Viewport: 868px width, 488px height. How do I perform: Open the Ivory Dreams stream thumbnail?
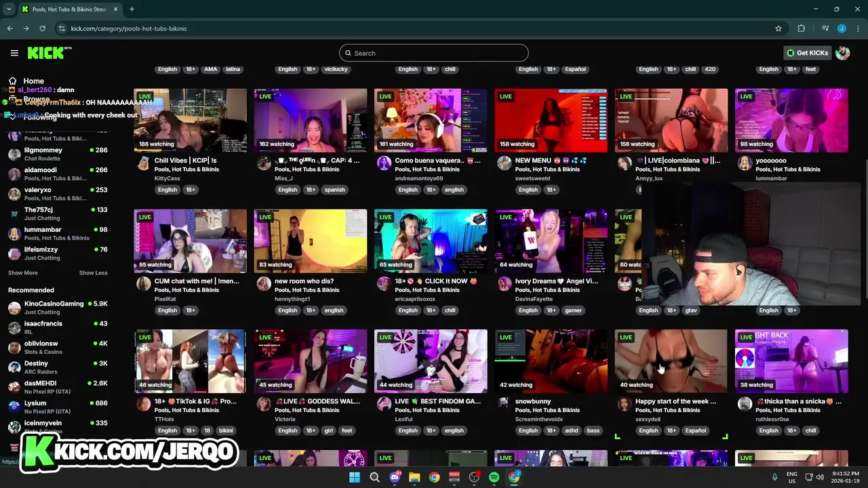551,241
